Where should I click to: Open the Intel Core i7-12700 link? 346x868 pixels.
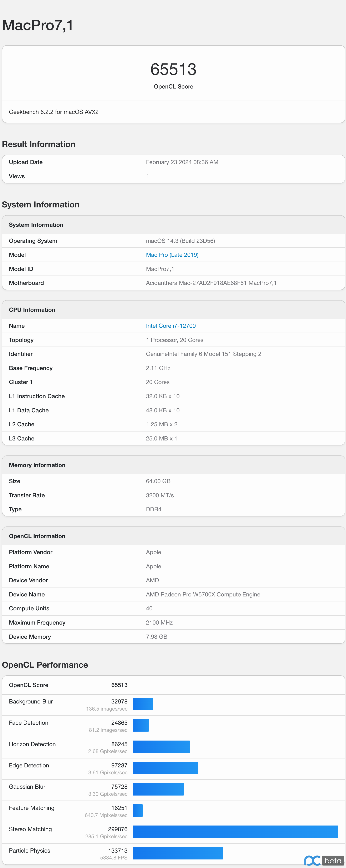pos(171,326)
